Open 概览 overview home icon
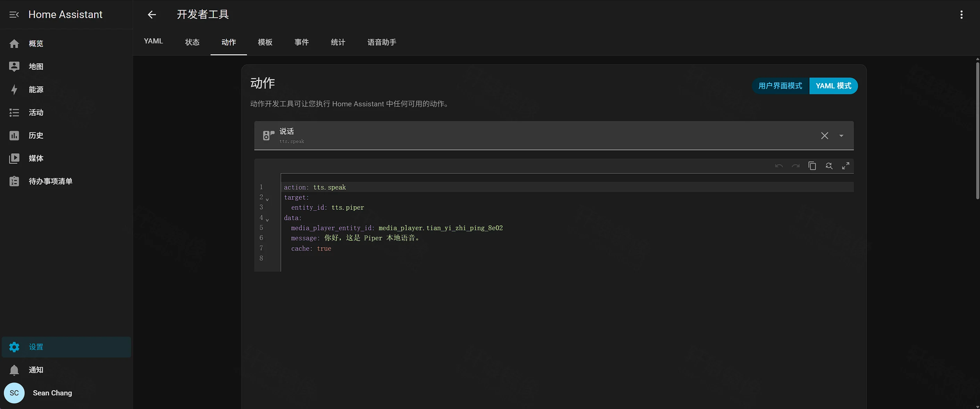This screenshot has width=980, height=409. coord(14,44)
